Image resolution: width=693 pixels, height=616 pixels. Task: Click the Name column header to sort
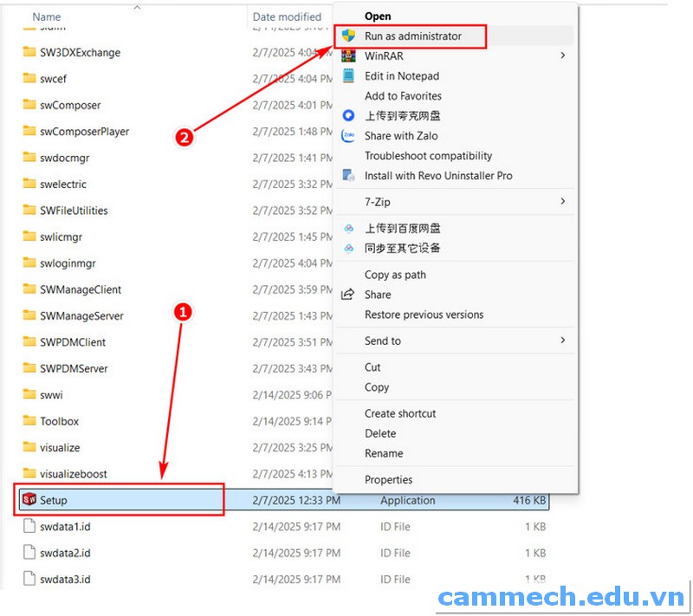click(45, 16)
